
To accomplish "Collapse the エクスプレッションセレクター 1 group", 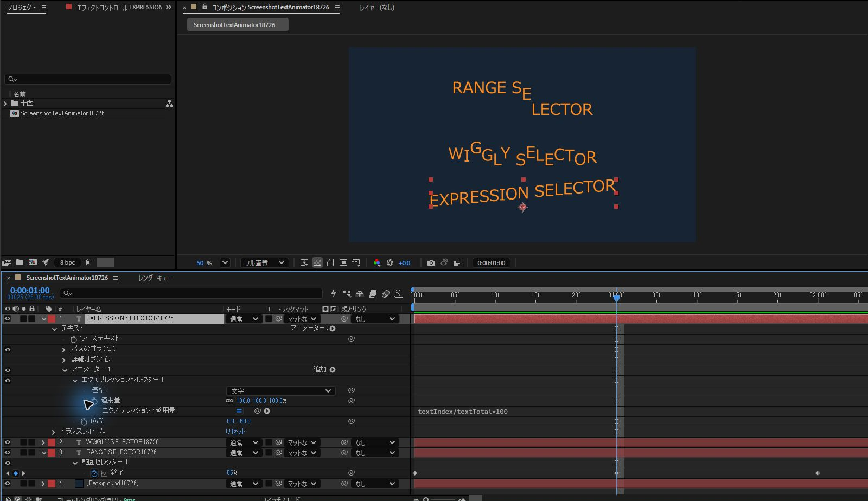I will coord(75,381).
